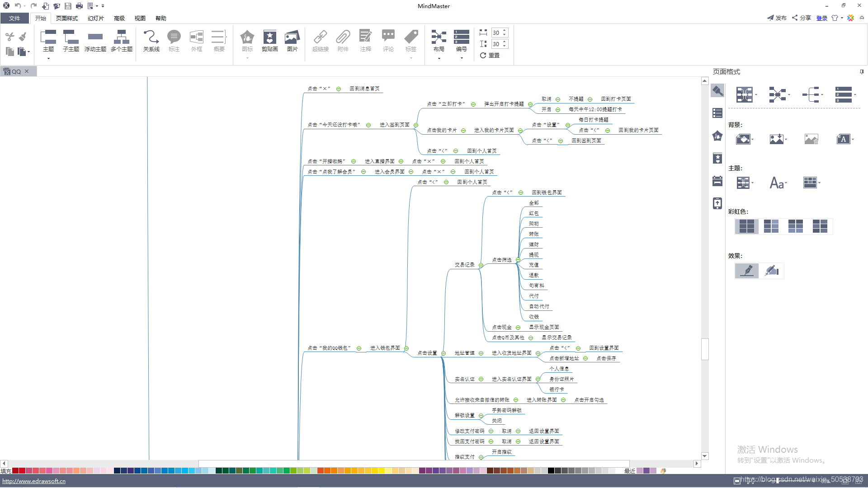Insert a 子主题 subtopic
Viewport: 868px width, 488px height.
(71, 41)
